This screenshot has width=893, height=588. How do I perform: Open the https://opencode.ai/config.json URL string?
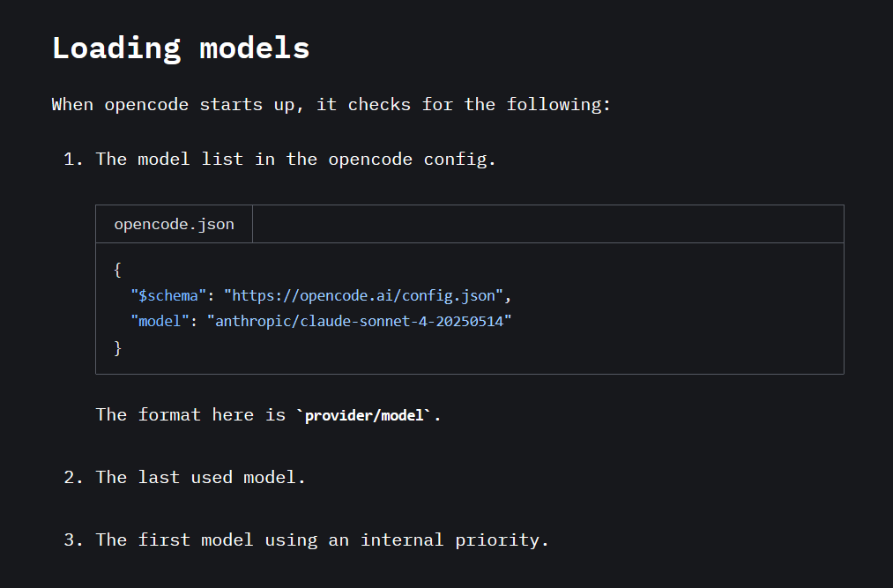(x=363, y=295)
